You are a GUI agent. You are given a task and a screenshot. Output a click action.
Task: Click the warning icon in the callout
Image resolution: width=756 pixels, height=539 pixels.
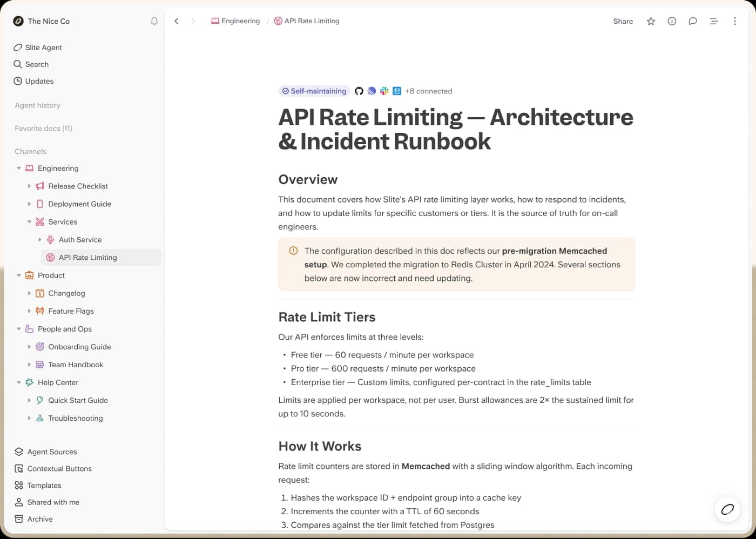click(293, 251)
